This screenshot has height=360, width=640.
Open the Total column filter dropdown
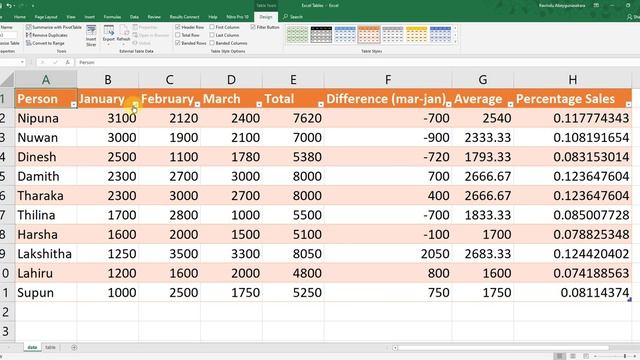click(321, 104)
